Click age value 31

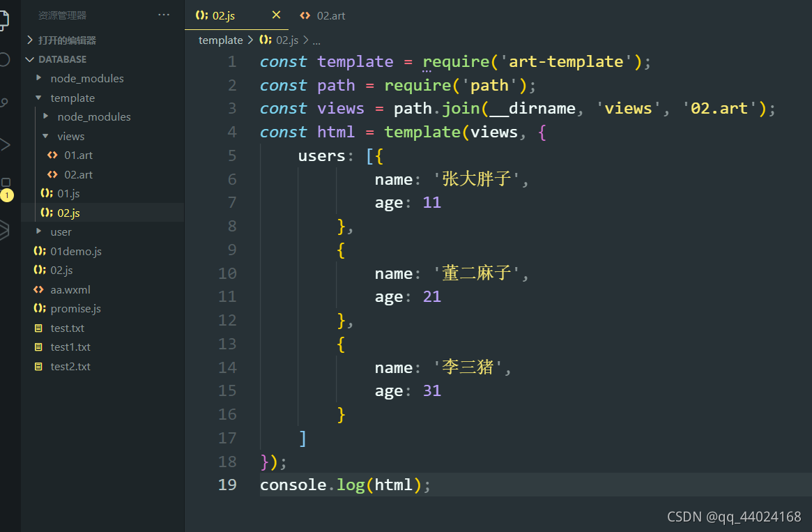[432, 390]
